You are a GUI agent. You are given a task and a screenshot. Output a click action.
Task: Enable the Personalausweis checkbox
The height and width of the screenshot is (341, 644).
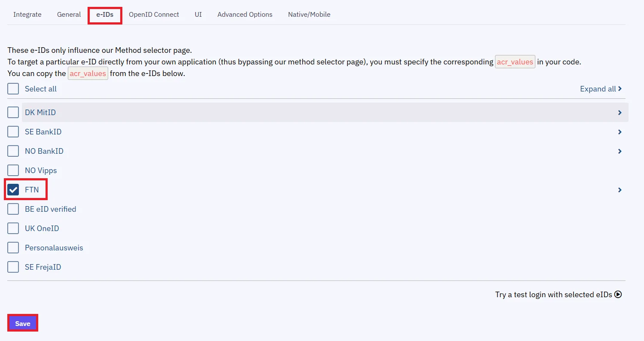pyautogui.click(x=13, y=247)
